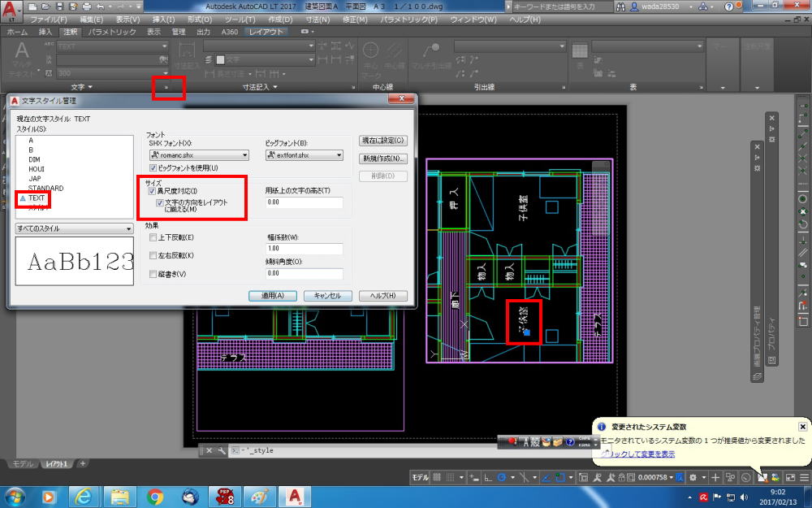Click the Open file icon in quick access toolbar
Image resolution: width=812 pixels, height=508 pixels.
(x=46, y=7)
